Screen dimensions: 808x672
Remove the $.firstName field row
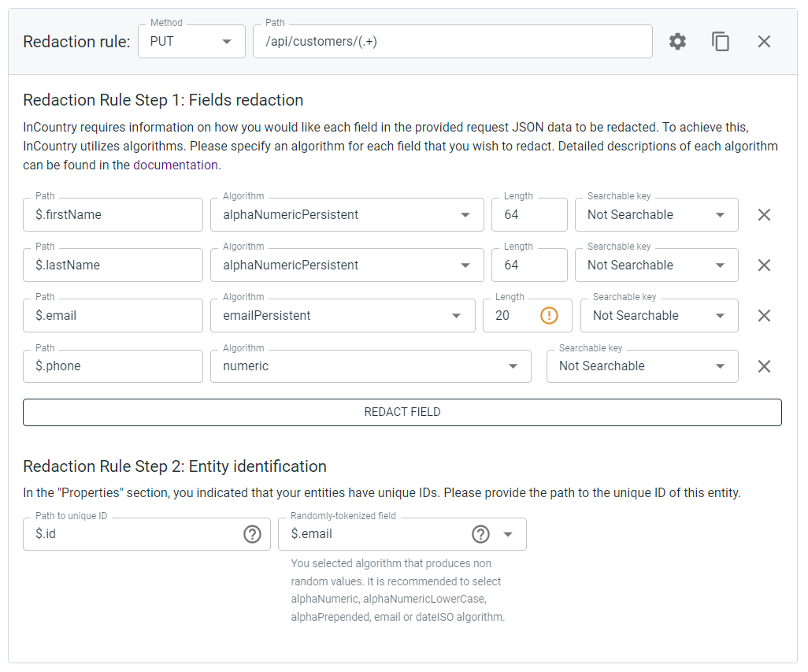[x=764, y=214]
